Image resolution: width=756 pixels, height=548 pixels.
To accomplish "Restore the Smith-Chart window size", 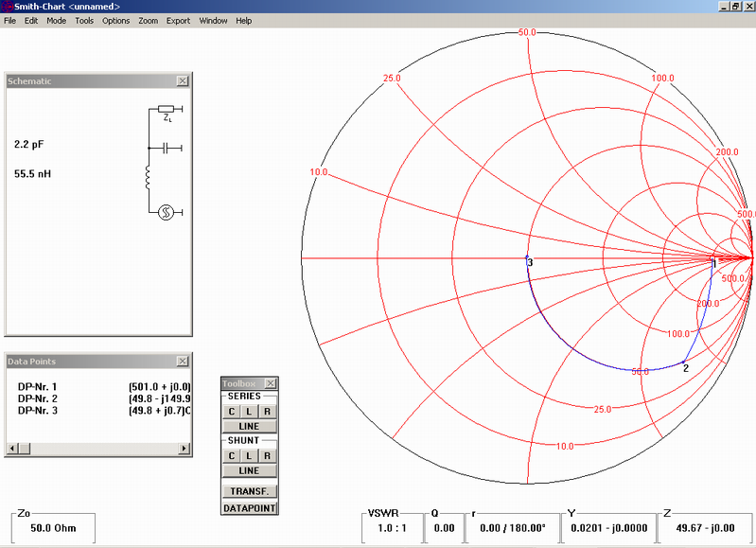I will click(x=735, y=7).
